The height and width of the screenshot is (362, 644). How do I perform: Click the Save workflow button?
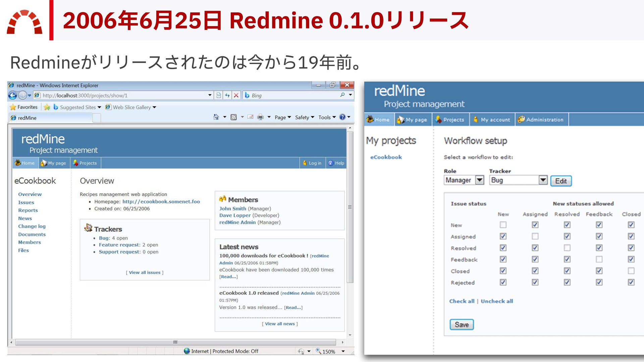tap(462, 324)
